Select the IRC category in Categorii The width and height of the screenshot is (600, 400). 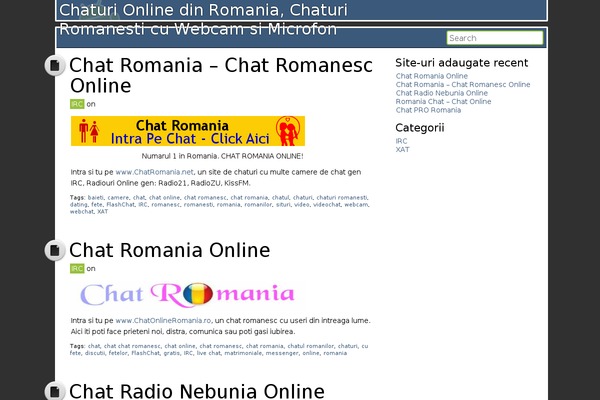click(x=401, y=141)
